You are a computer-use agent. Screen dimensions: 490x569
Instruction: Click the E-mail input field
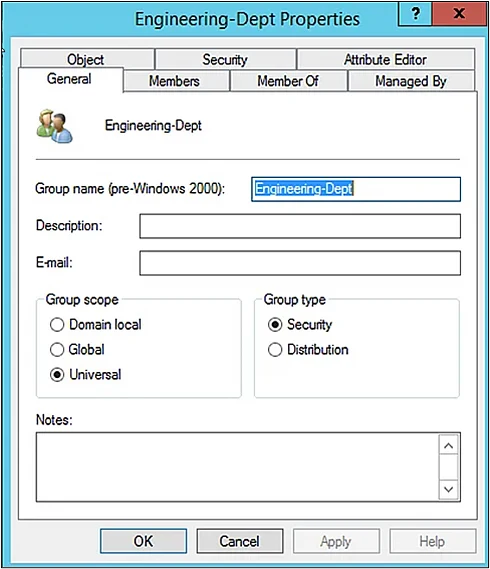(x=300, y=263)
